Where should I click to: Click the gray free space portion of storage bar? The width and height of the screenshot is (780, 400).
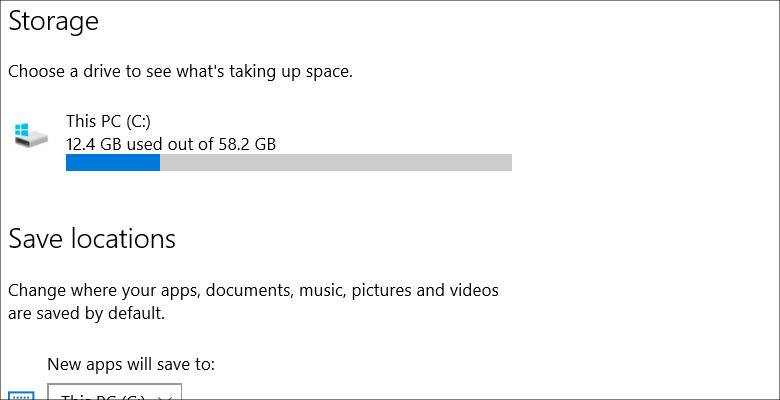pyautogui.click(x=336, y=163)
